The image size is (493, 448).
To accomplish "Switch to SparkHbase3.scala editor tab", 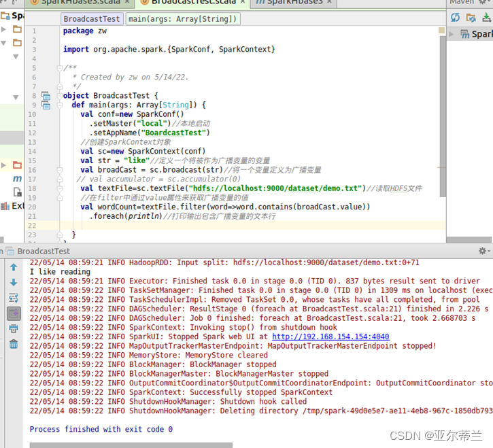I will click(80, 3).
